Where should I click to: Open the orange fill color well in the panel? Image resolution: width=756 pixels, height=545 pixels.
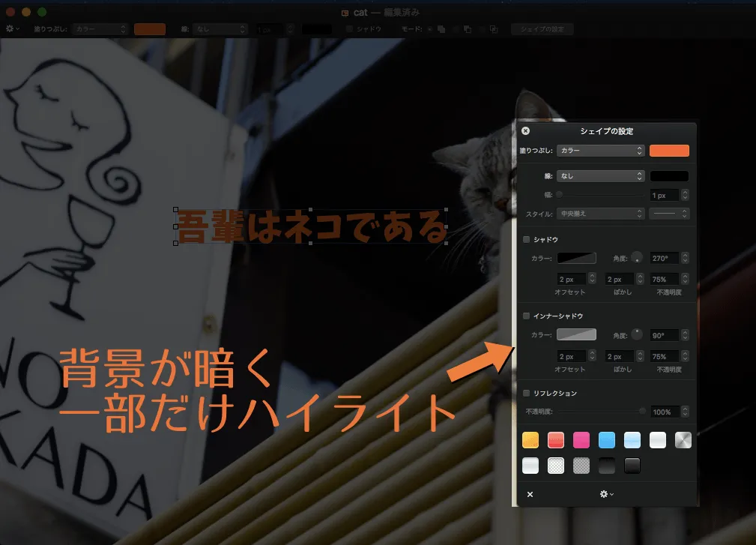click(x=669, y=151)
